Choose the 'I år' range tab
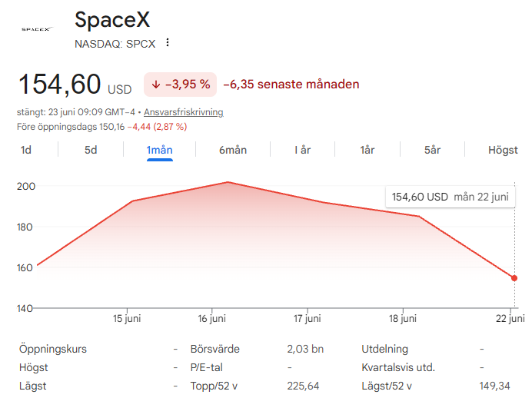The width and height of the screenshot is (532, 398). tap(302, 150)
